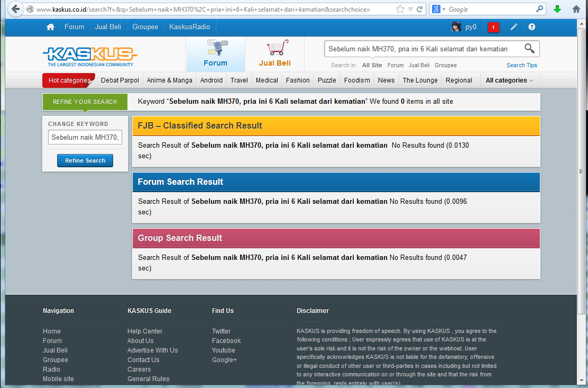Click the Refine Search button
Viewport: 588px width, 388px height.
tap(85, 160)
